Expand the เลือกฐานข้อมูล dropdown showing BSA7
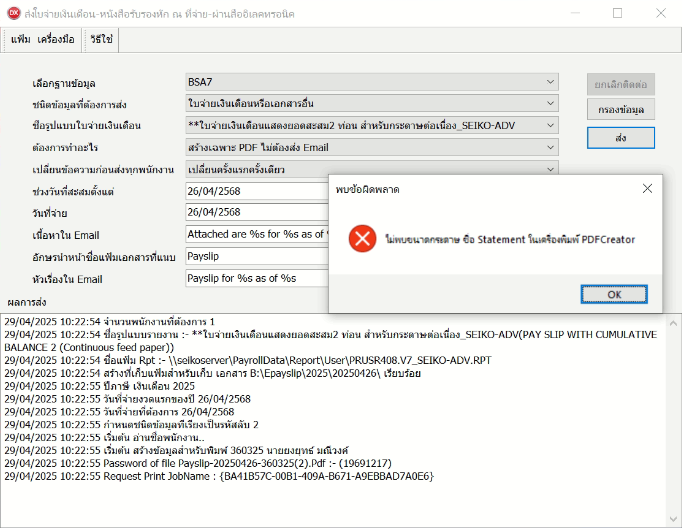Screen dimensions: 682x528 point(371,82)
